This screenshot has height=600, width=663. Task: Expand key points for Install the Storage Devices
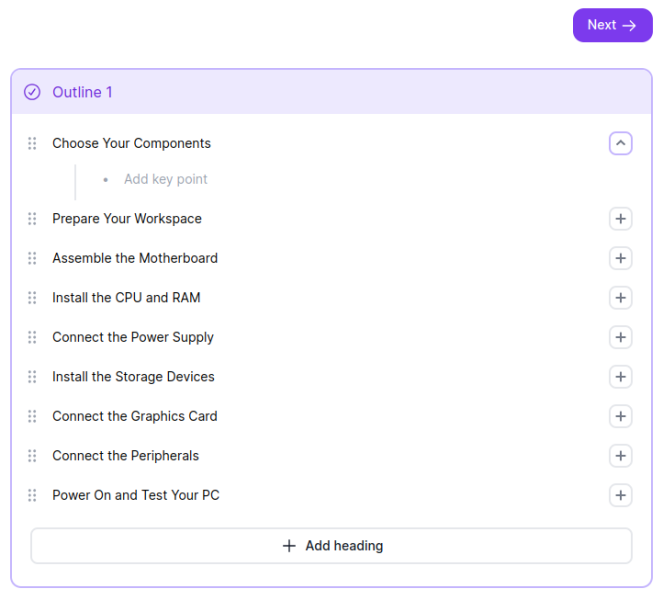pyautogui.click(x=620, y=377)
